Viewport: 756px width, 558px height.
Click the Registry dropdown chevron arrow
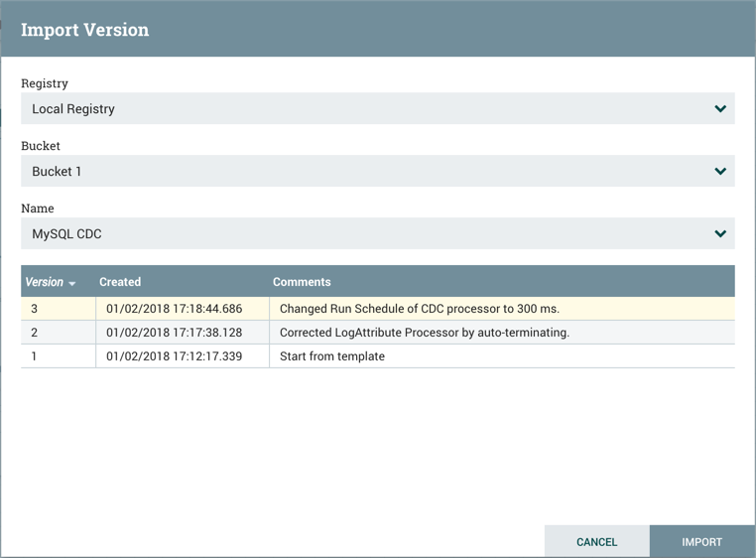click(x=720, y=109)
